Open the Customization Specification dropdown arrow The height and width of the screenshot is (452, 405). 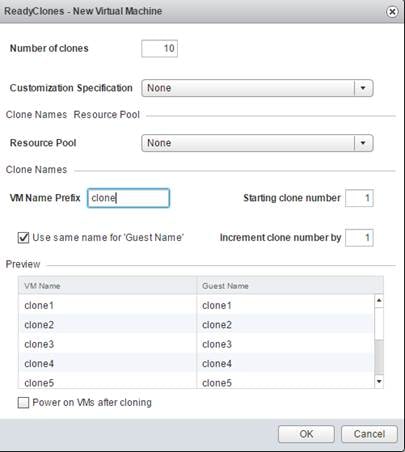(x=363, y=88)
